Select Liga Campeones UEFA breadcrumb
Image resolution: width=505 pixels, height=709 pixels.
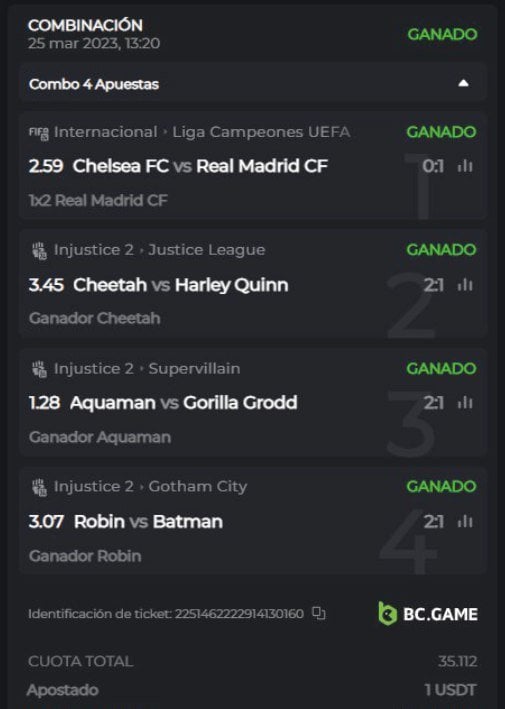coord(261,132)
